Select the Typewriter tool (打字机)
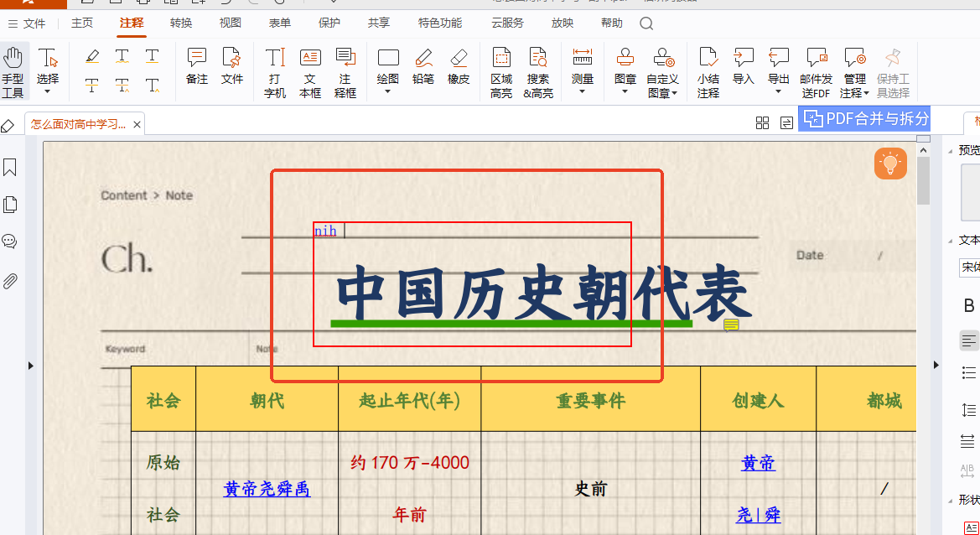The image size is (980, 535). coord(275,72)
